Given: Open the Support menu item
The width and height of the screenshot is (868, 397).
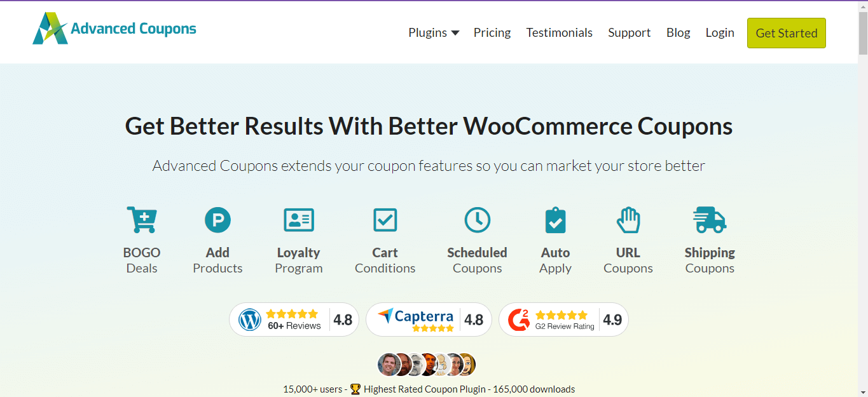Looking at the screenshot, I should 629,33.
